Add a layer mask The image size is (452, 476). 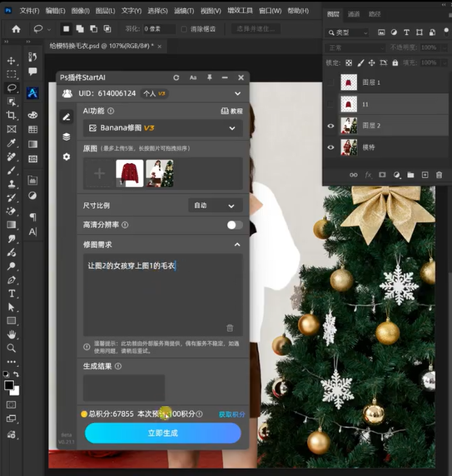click(382, 175)
